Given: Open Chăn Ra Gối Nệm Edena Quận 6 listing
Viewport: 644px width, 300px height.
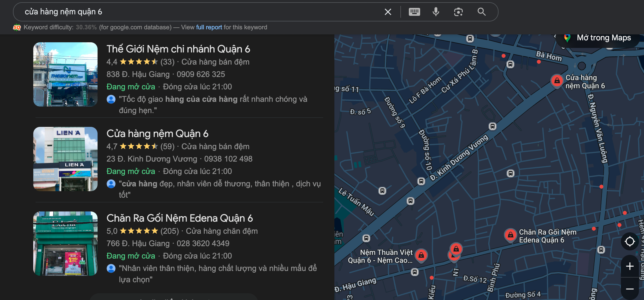Looking at the screenshot, I should [x=180, y=218].
